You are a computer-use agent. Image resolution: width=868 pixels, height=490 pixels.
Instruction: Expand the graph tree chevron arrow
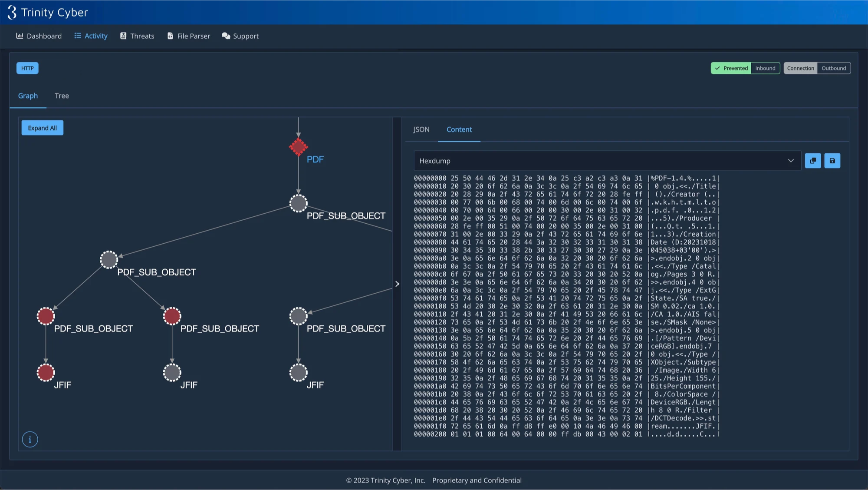(x=397, y=284)
